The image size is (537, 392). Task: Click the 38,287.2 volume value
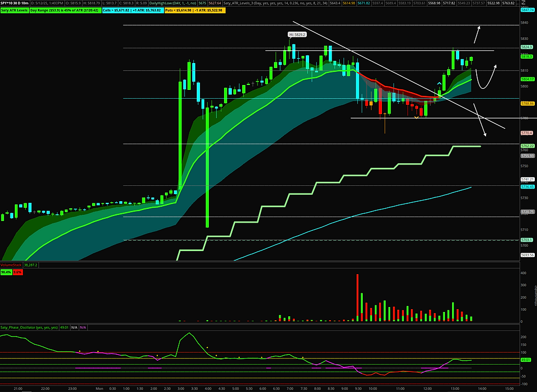[31, 265]
